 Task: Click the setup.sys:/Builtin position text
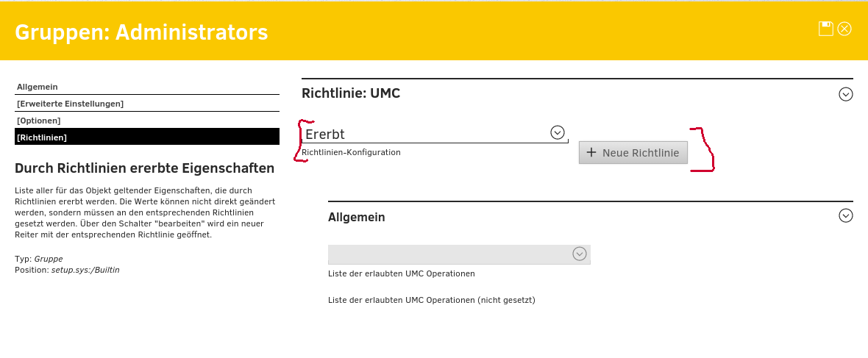tap(85, 270)
